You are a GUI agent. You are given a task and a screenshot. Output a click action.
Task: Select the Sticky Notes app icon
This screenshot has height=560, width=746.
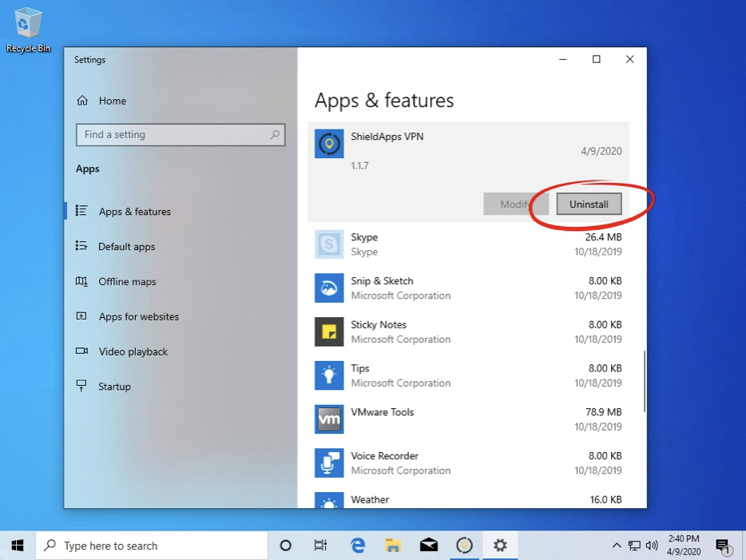click(329, 332)
